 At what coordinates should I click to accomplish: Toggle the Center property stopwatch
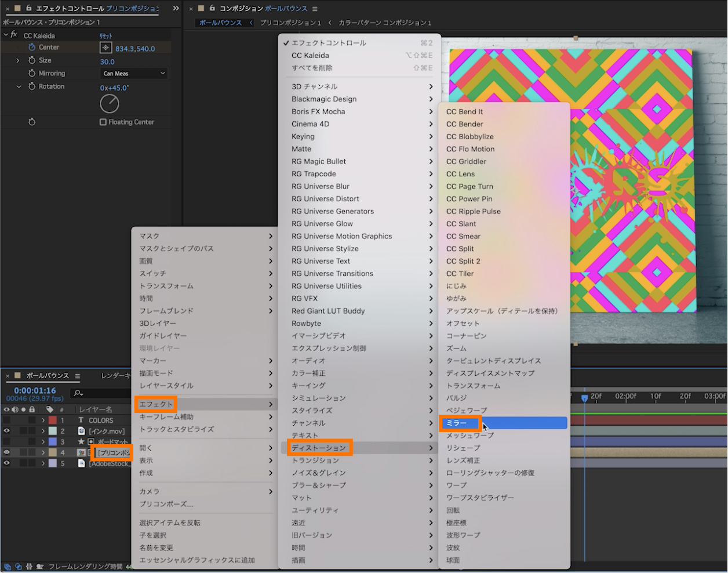(32, 47)
